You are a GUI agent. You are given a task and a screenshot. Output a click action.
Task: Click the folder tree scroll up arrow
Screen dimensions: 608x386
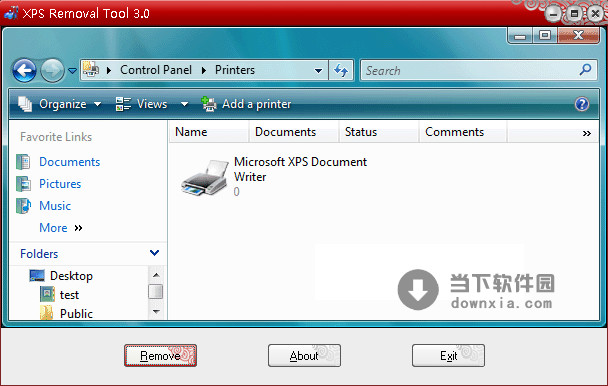pos(156,275)
